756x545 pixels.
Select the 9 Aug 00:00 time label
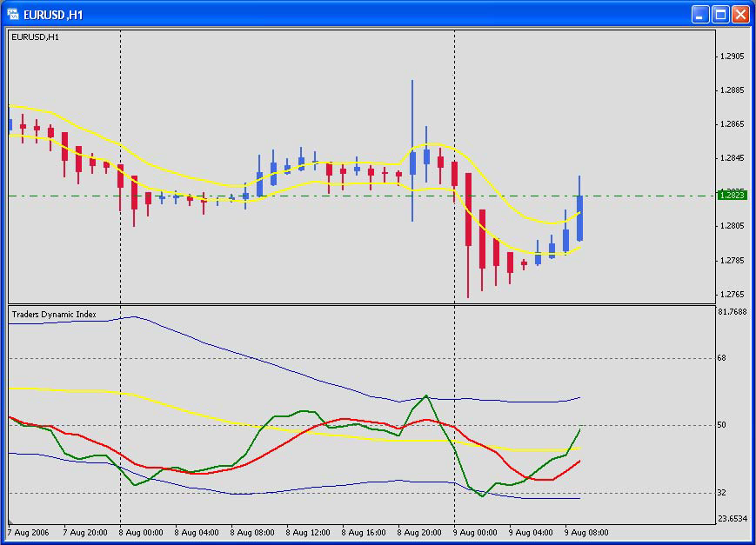pyautogui.click(x=478, y=532)
